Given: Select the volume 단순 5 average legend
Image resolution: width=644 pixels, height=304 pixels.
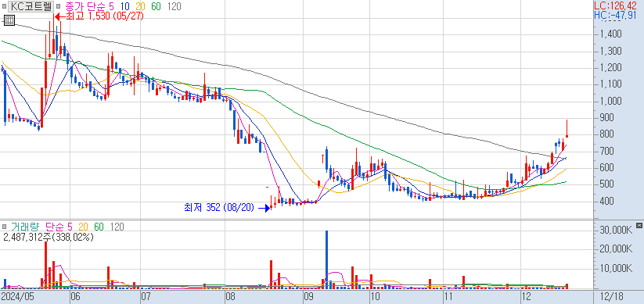Looking at the screenshot, I should (59, 227).
